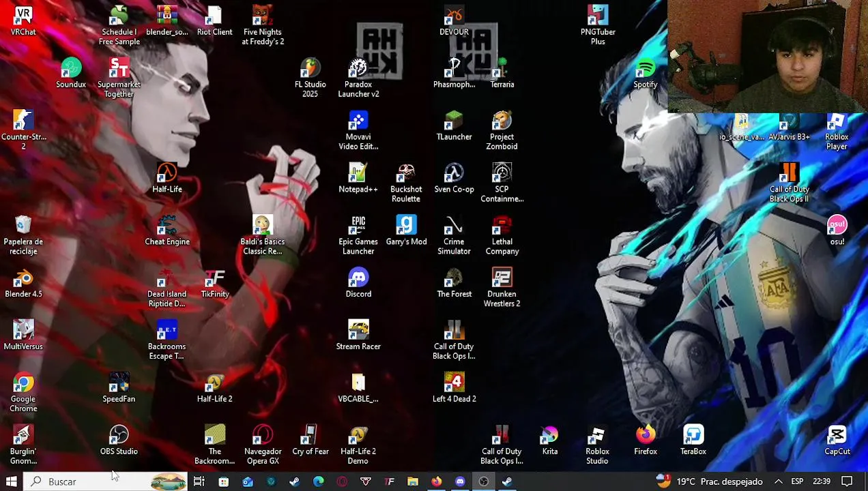Open the OBS Studio shortcut

[119, 441]
